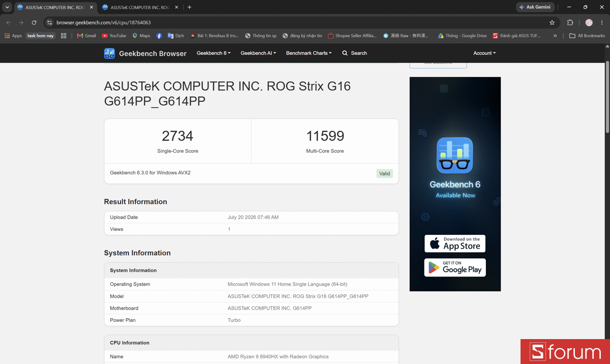Image resolution: width=610 pixels, height=364 pixels.
Task: View site information icon in address bar
Action: [49, 22]
